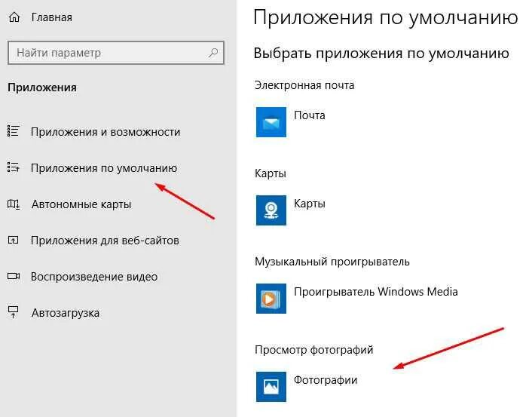Screen dimensions: 532x417
Task: Click the magnifier search icon
Action: [x=213, y=53]
